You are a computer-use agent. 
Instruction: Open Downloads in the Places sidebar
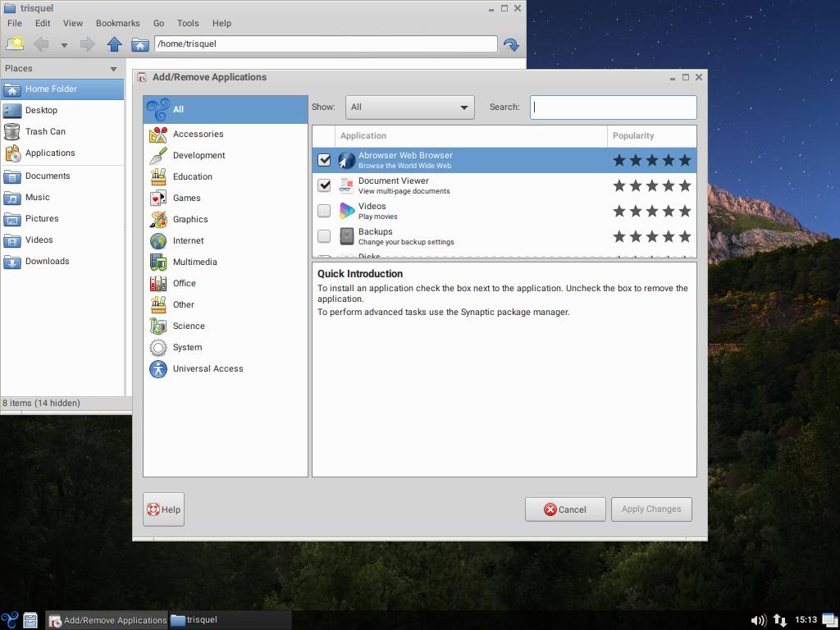pos(62,262)
